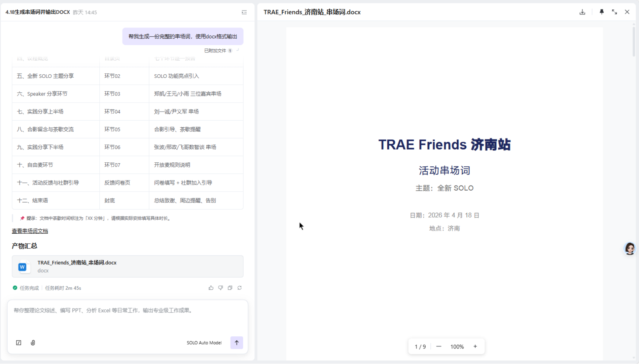Toggle the conversation sidebar list icon
Viewport: 639px width, 364px height.
coord(244,12)
